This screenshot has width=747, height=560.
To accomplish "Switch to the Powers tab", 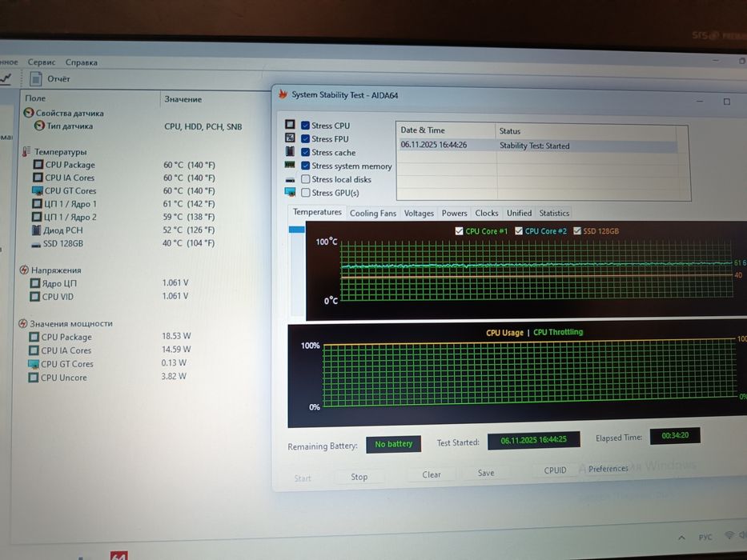I will 454,214.
